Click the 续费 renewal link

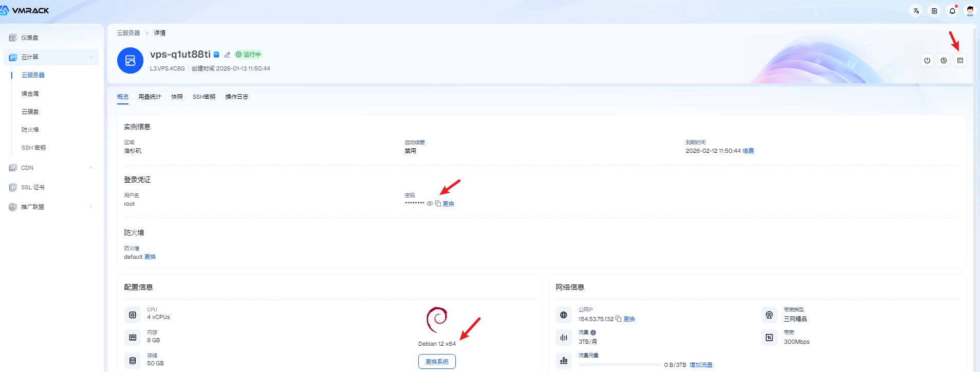748,151
